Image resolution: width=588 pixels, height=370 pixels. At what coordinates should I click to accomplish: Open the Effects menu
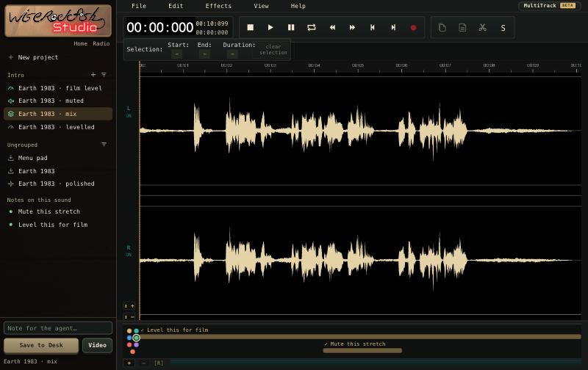pos(218,6)
